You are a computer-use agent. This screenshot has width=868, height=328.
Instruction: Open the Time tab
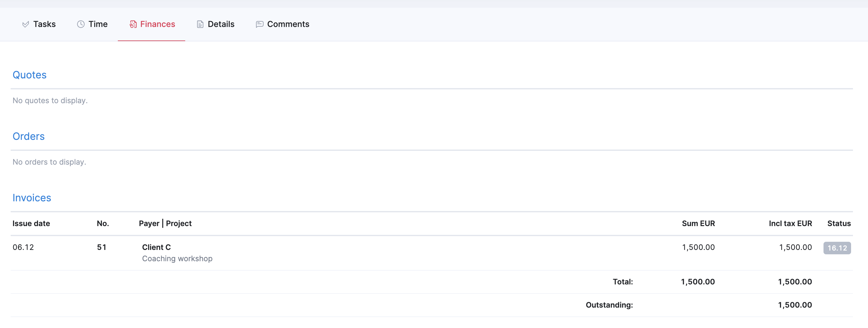(92, 24)
